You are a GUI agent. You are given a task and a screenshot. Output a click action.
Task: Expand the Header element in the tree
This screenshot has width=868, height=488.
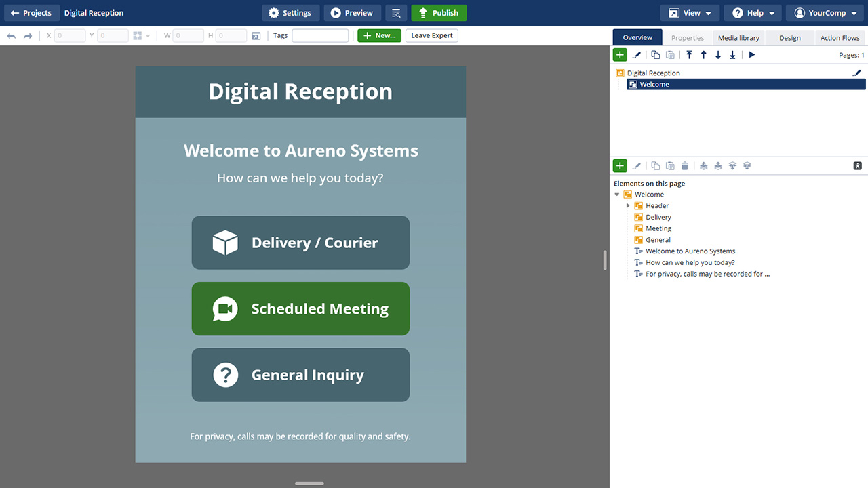pyautogui.click(x=627, y=205)
